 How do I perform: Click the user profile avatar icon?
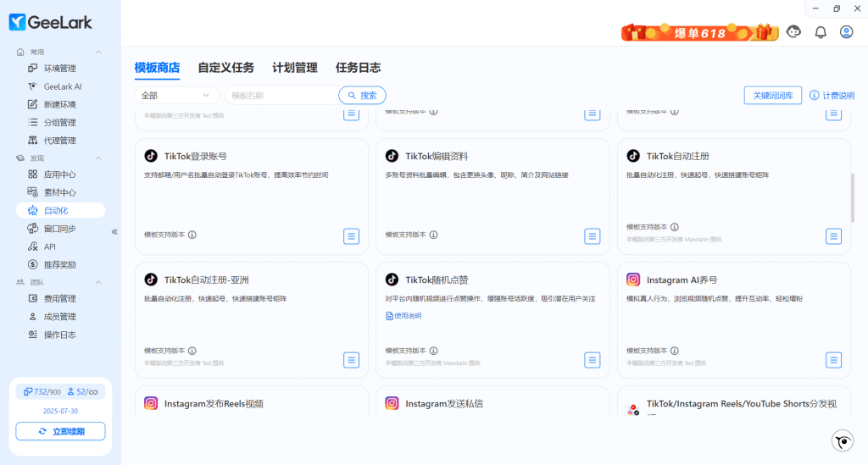pos(846,32)
